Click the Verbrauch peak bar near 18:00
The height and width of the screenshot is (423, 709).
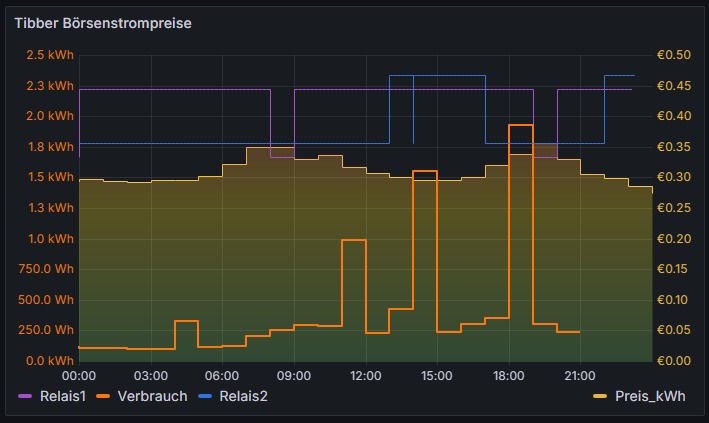click(520, 126)
